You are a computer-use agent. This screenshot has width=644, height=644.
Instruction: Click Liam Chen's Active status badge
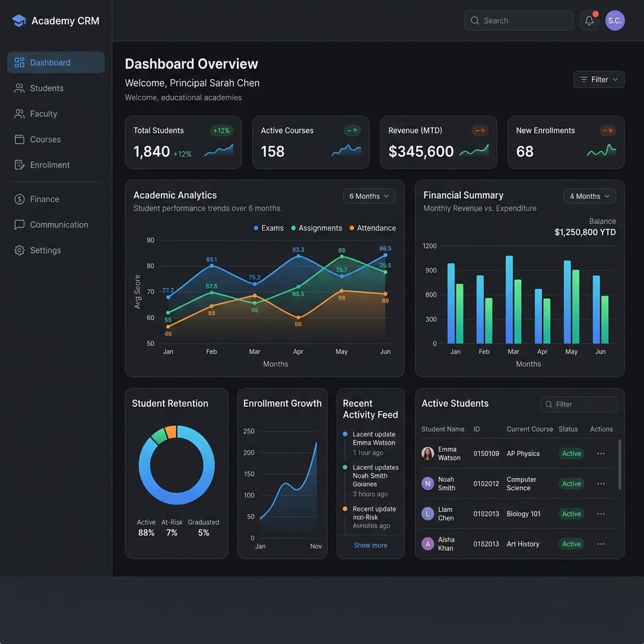tap(571, 514)
